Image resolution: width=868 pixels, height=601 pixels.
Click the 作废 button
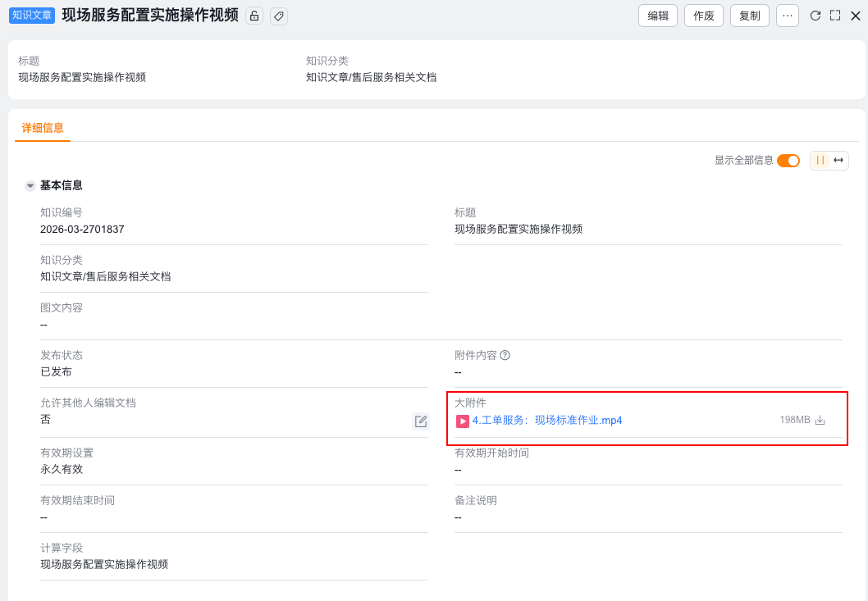pos(704,16)
